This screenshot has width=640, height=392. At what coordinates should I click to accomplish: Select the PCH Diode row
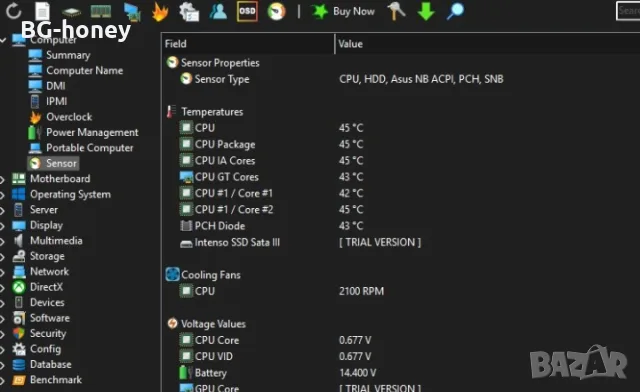click(x=401, y=226)
